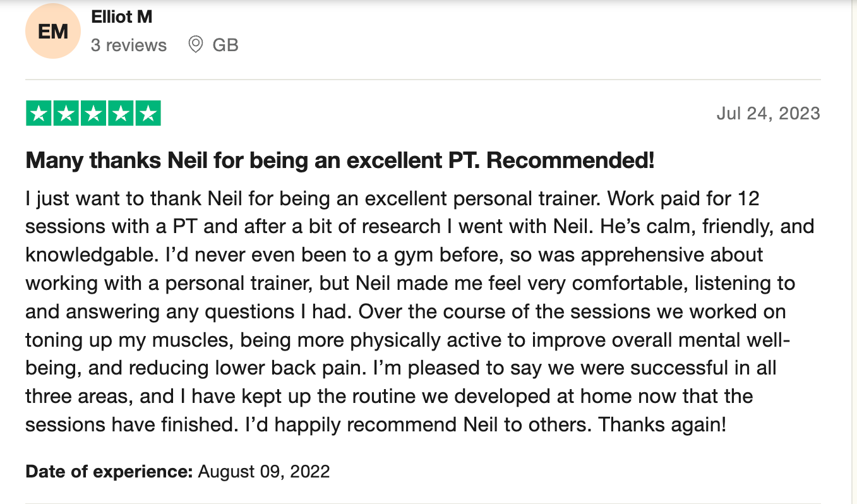
Task: Click the review's opening sentence thanking Neil
Action: pyautogui.click(x=314, y=199)
